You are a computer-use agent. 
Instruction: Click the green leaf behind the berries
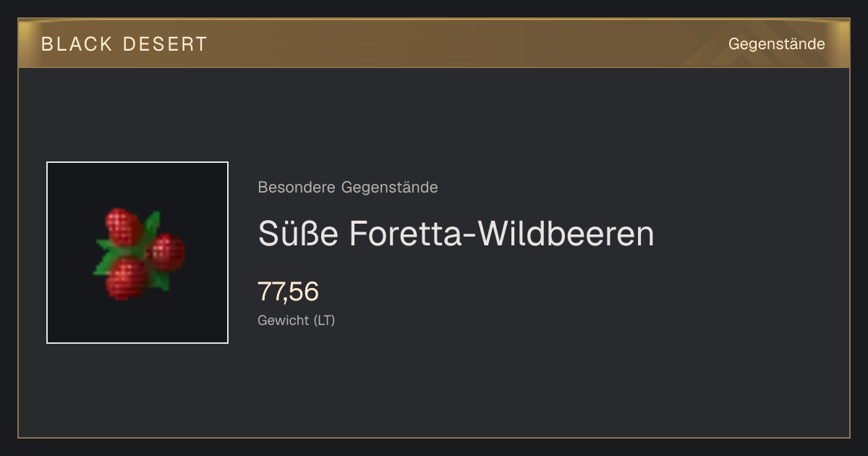[151, 224]
